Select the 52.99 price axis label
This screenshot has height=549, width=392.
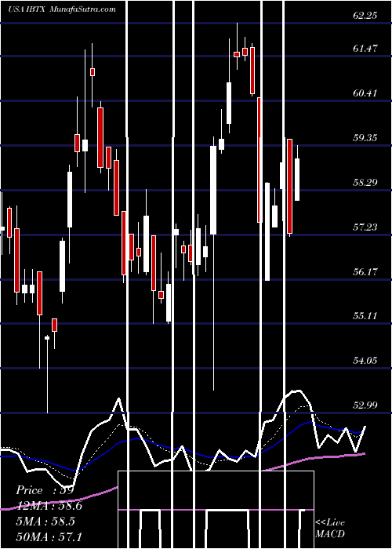coord(365,405)
